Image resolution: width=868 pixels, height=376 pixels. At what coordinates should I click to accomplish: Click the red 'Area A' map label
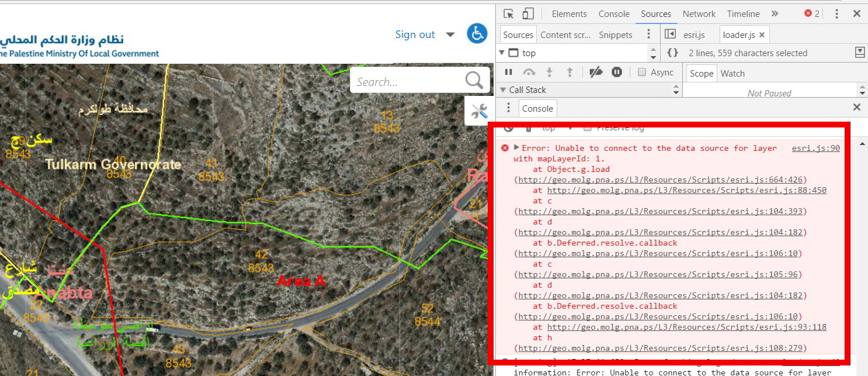(x=301, y=281)
